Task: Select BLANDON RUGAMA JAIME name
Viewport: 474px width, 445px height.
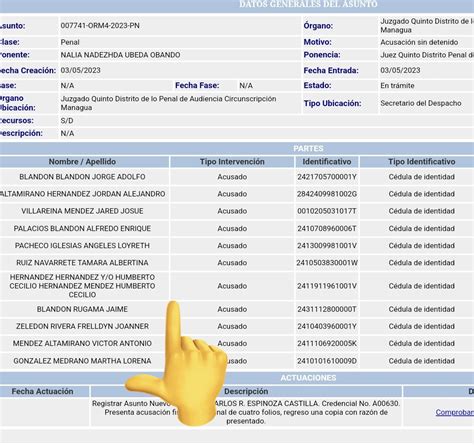Action: [82, 309]
